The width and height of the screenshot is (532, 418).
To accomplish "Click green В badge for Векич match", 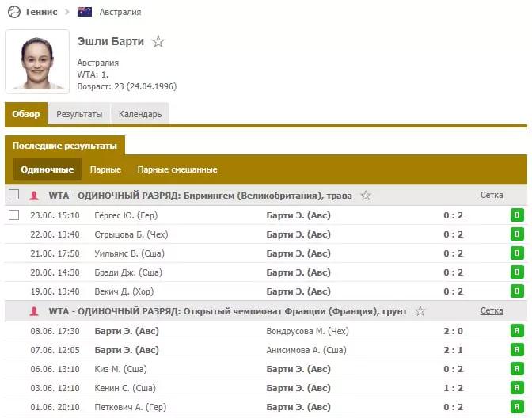I will [x=517, y=291].
